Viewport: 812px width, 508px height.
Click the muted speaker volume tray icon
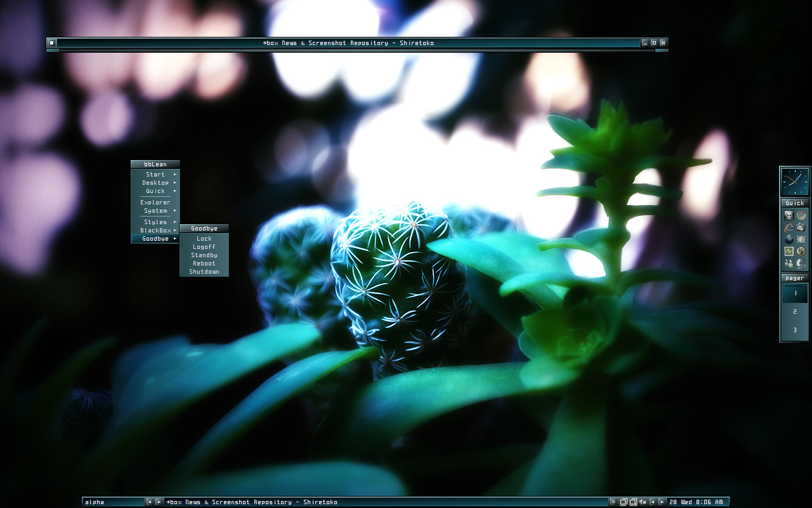click(x=643, y=502)
